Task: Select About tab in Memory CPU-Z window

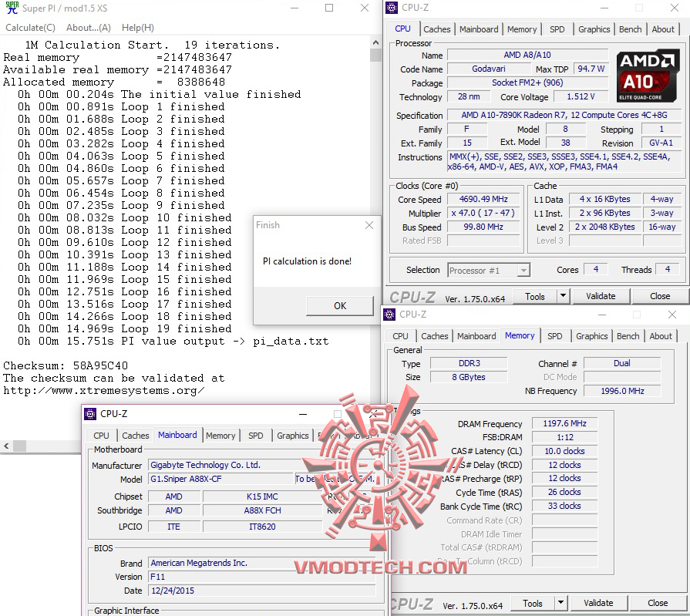Action: [x=661, y=336]
